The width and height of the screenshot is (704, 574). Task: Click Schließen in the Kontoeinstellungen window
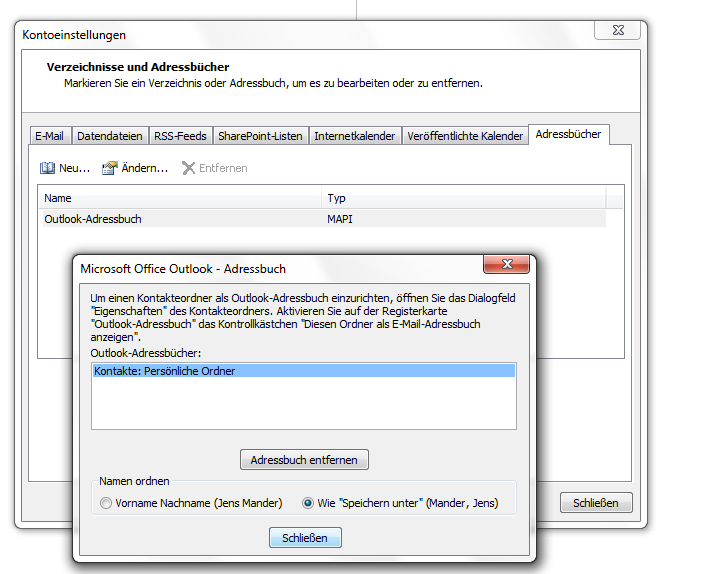tap(596, 503)
